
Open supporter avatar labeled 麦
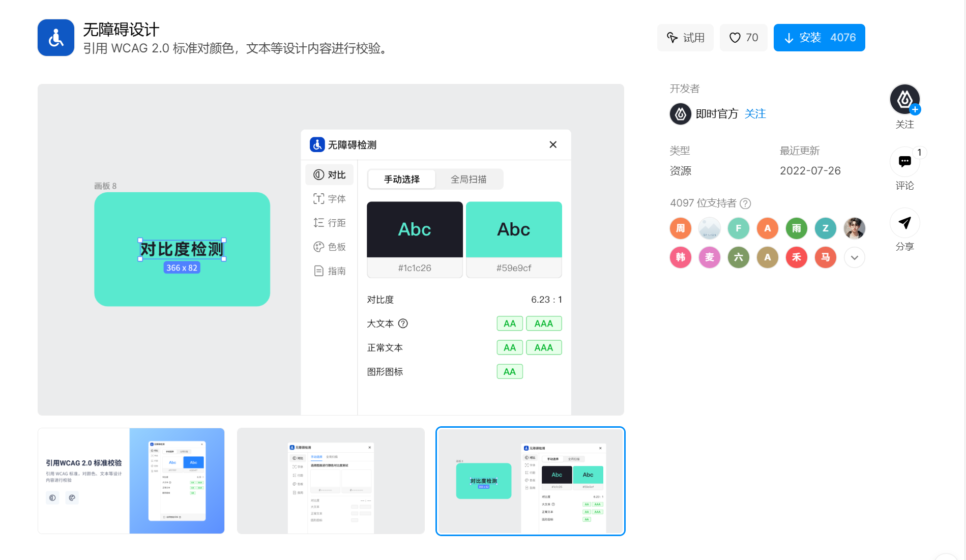[710, 257]
